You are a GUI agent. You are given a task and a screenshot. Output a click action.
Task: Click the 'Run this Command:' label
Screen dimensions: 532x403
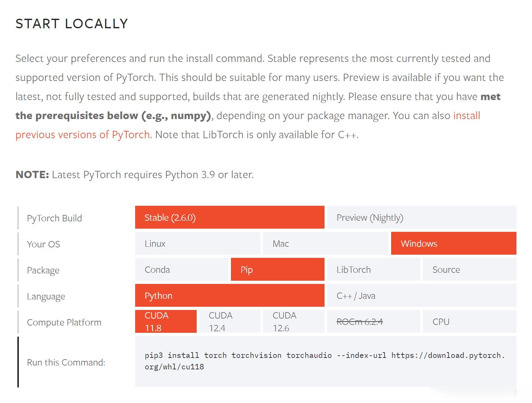[x=66, y=362]
